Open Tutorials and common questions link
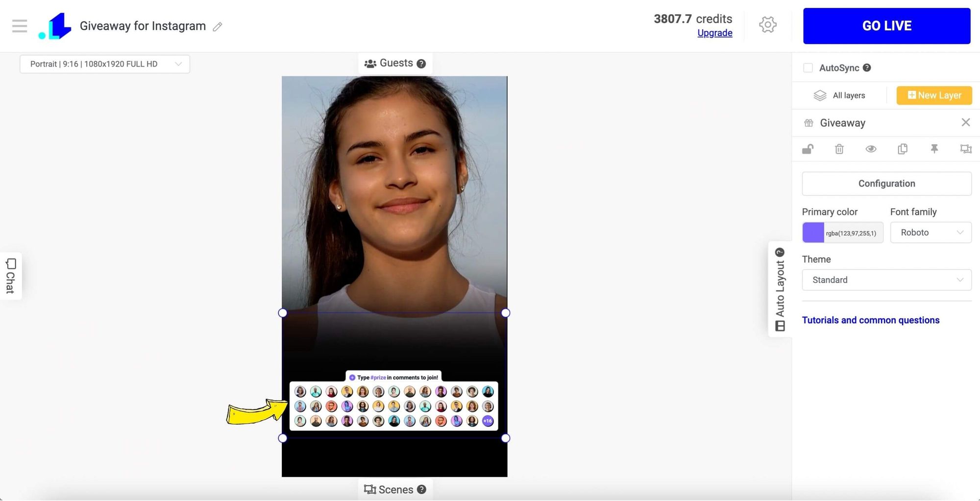This screenshot has height=501, width=980. 870,320
